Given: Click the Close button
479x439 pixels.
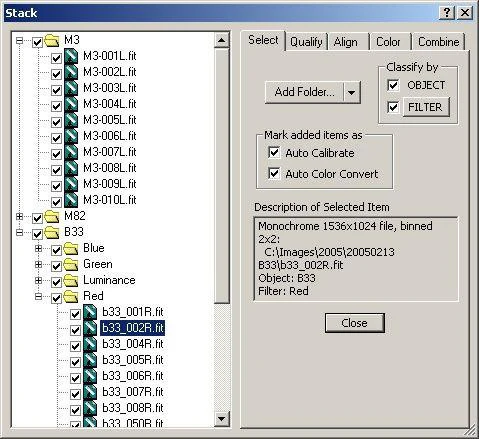Looking at the screenshot, I should click(355, 323).
